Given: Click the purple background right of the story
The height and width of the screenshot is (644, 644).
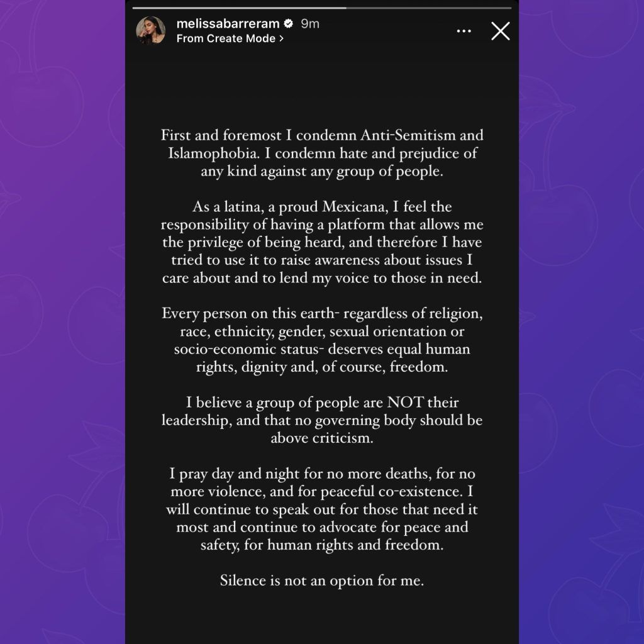Looking at the screenshot, I should pos(581,322).
